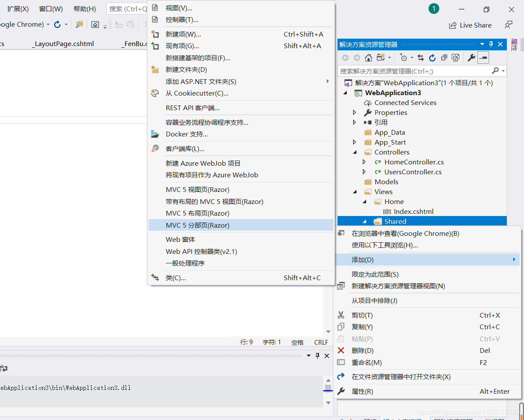This screenshot has height=420, width=524.
Task: Click the word wrap icon in output panel
Action: (4, 368)
